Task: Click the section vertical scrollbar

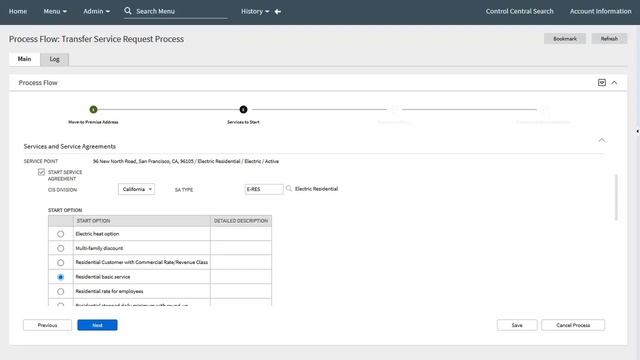Action: click(616, 197)
